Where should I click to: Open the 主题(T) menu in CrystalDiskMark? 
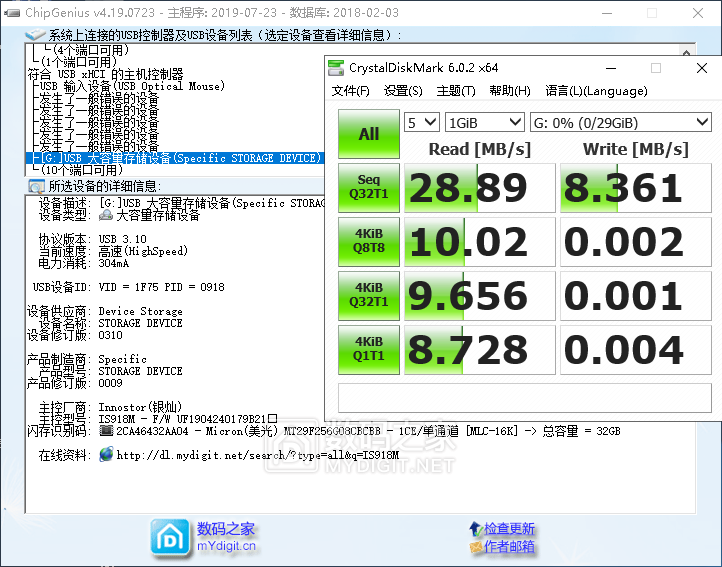(456, 91)
